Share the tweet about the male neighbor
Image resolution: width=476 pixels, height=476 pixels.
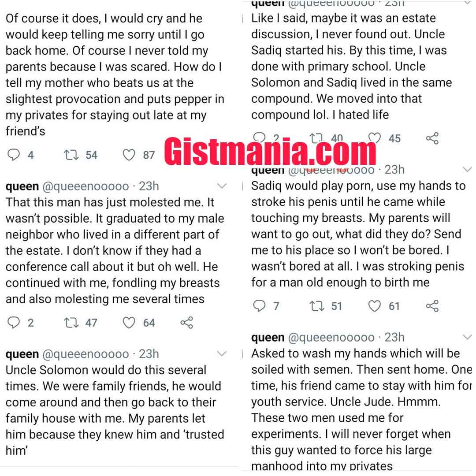[x=187, y=322]
